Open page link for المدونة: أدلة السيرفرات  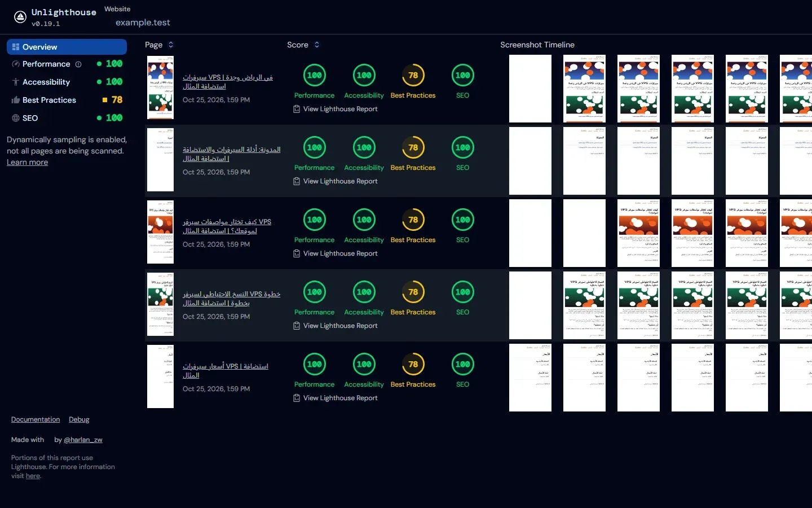pos(232,154)
